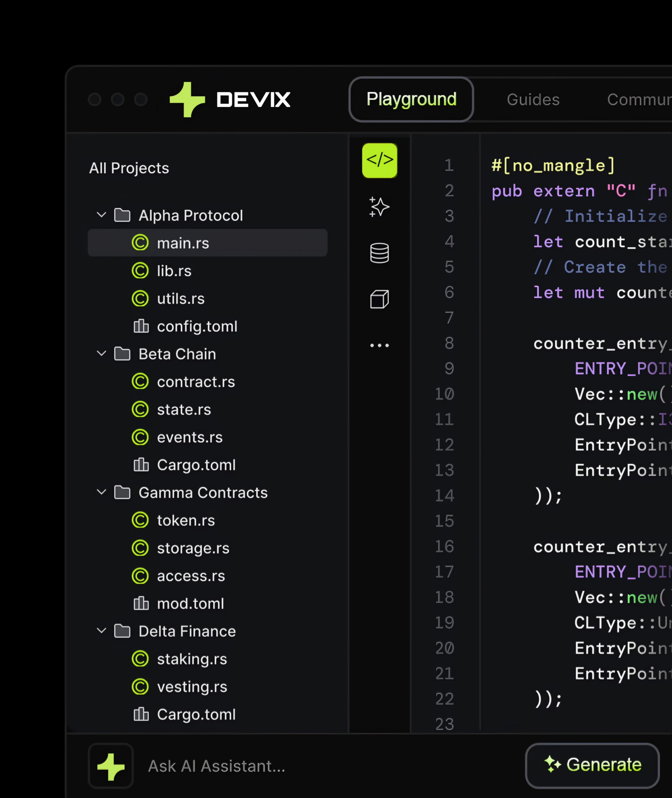This screenshot has height=798, width=672.
Task: Switch to the Guides tab
Action: click(533, 100)
